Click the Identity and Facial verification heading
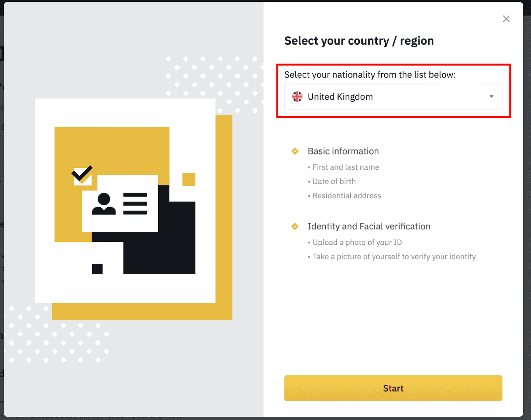This screenshot has width=531, height=420. pyautogui.click(x=369, y=226)
